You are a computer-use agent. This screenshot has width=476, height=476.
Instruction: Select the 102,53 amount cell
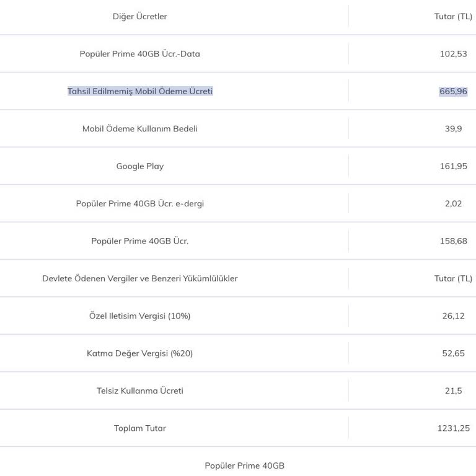pyautogui.click(x=453, y=54)
